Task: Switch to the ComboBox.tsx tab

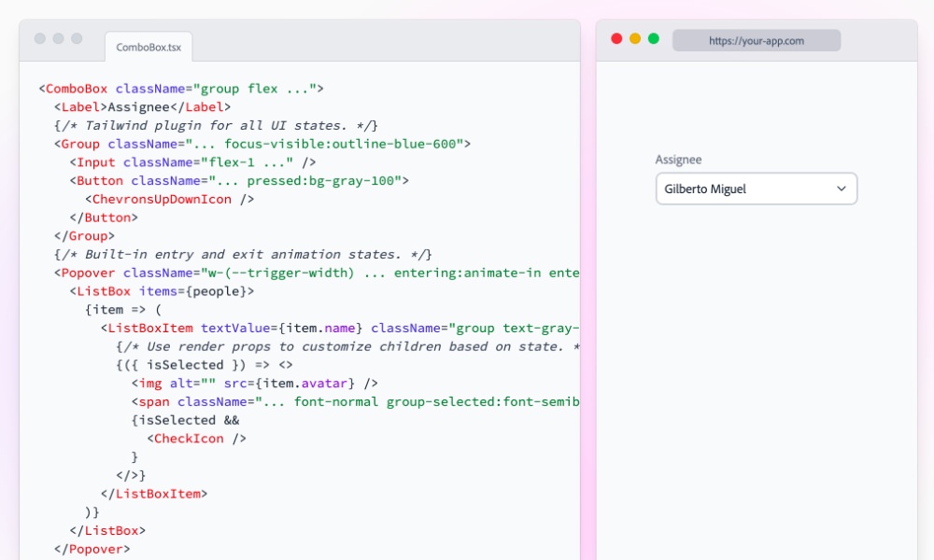Action: click(x=149, y=46)
